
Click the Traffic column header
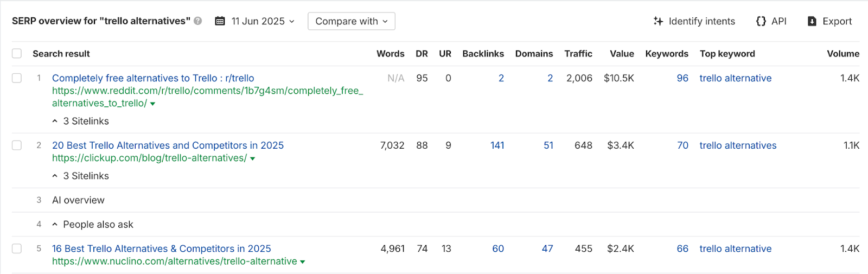[578, 54]
